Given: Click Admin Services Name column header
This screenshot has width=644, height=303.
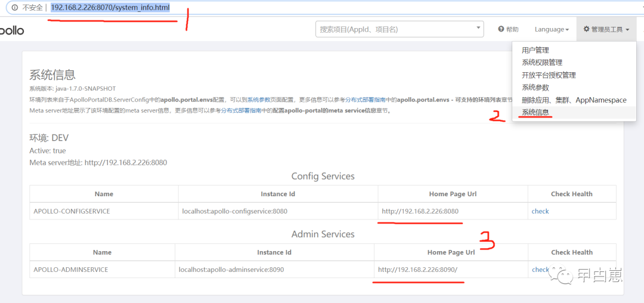Looking at the screenshot, I should [x=103, y=252].
